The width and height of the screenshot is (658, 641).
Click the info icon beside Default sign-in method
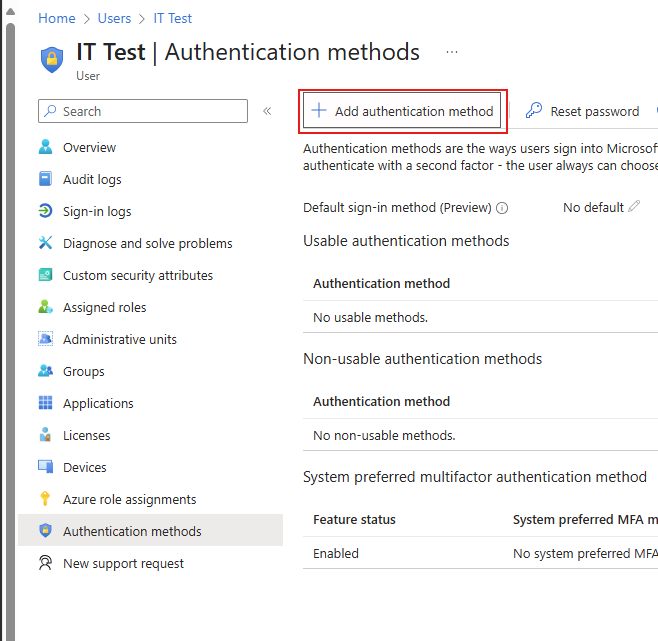502,208
